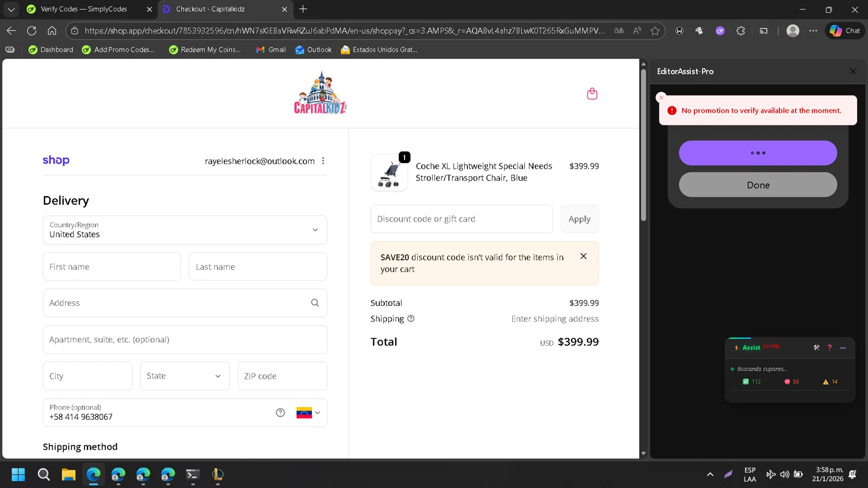
Task: Open Windows taskbar search
Action: [x=43, y=475]
